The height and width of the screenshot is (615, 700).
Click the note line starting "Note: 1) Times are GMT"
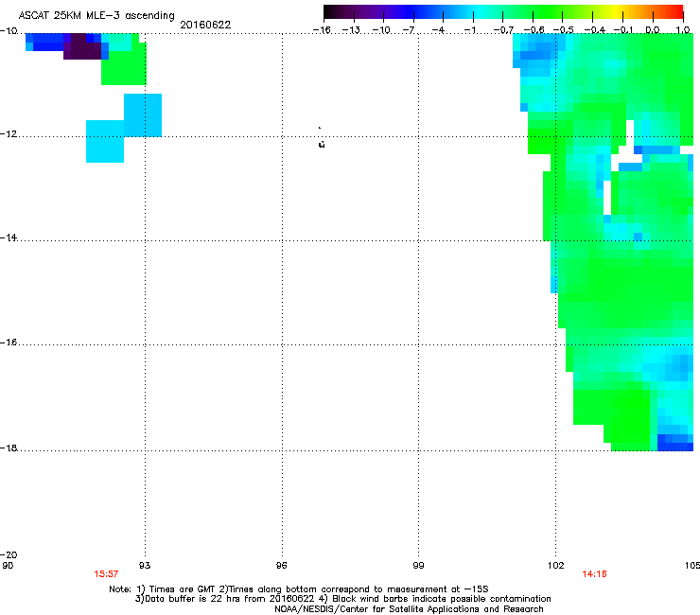click(x=299, y=589)
